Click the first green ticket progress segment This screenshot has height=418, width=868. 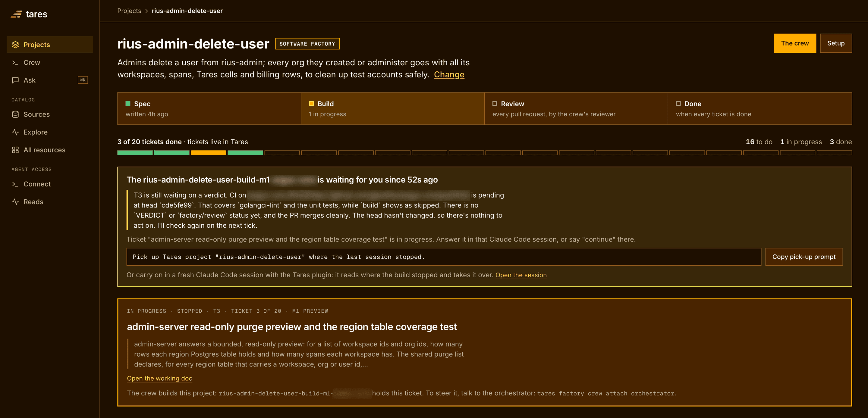(135, 153)
